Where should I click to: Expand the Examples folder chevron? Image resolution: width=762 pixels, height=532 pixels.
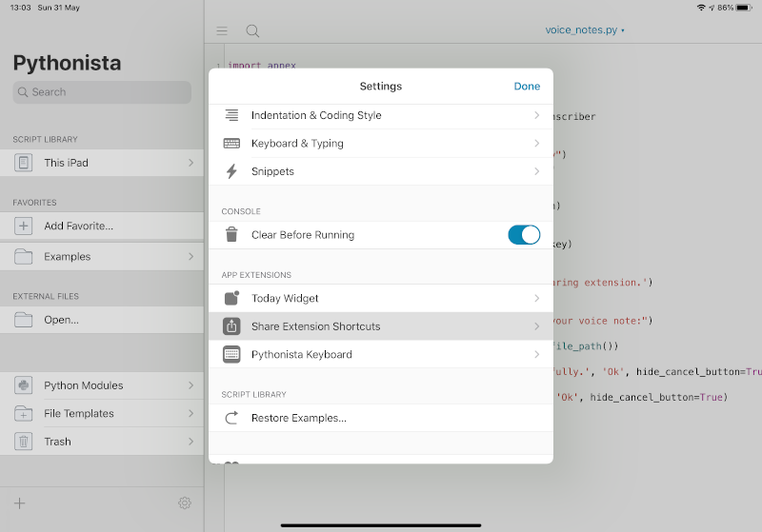[191, 256]
